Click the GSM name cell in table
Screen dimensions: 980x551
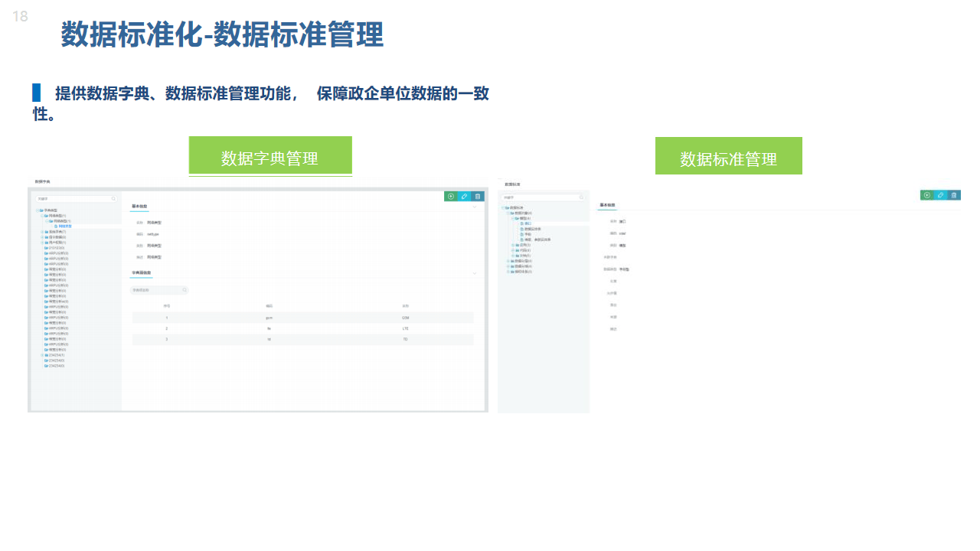pyautogui.click(x=405, y=317)
